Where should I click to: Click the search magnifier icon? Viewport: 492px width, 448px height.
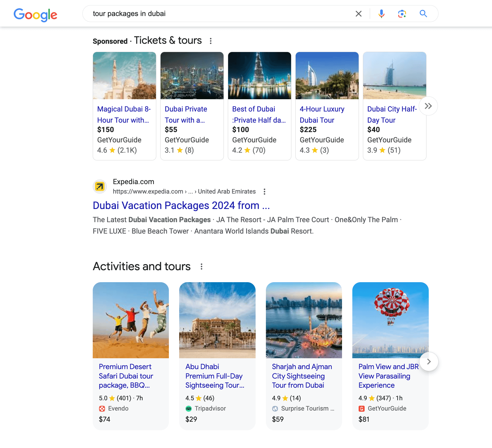pos(423,13)
